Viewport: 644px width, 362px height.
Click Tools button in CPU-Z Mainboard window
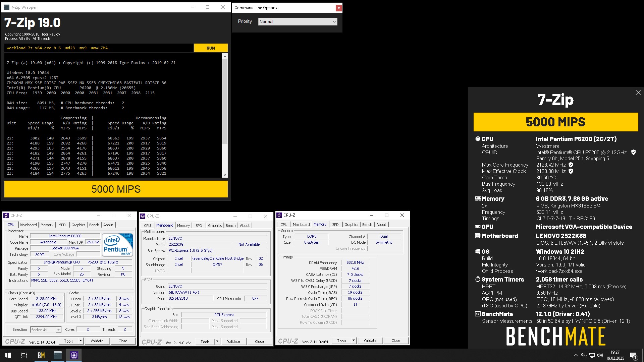click(205, 342)
